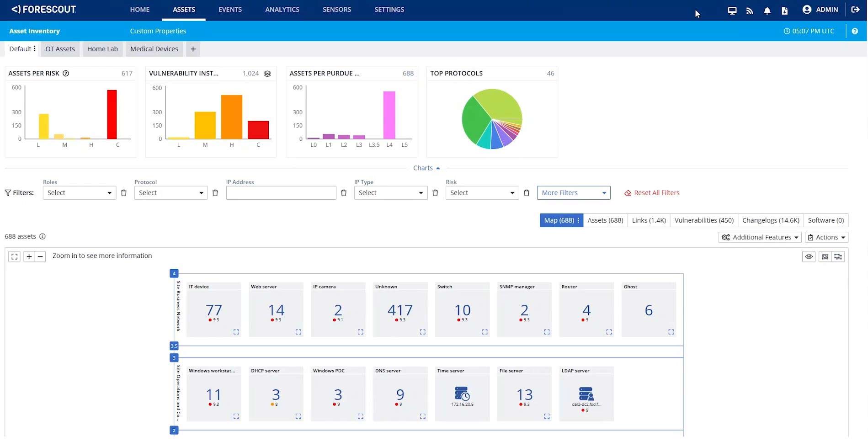The width and height of the screenshot is (868, 447).
Task: Open the ANALYTICS menu
Action: coord(282,10)
